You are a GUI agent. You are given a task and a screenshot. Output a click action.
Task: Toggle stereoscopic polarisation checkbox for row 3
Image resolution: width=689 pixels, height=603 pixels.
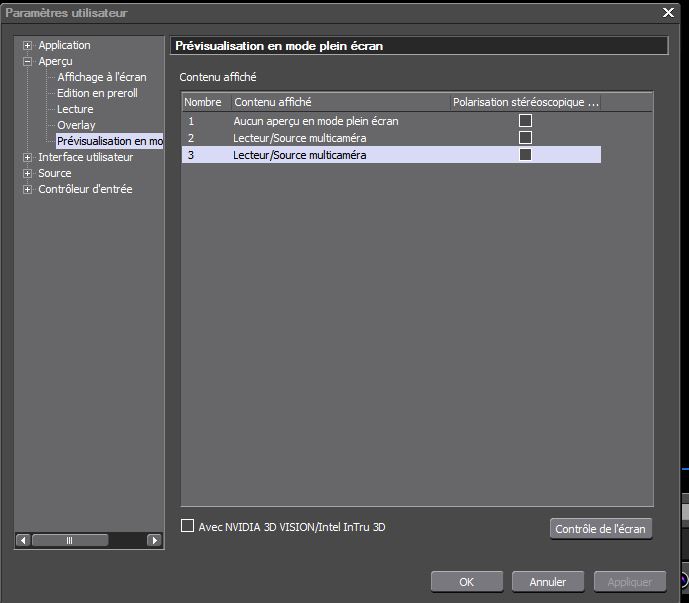point(525,155)
